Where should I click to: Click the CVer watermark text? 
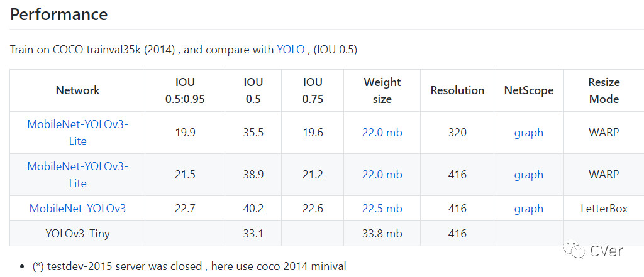click(606, 251)
